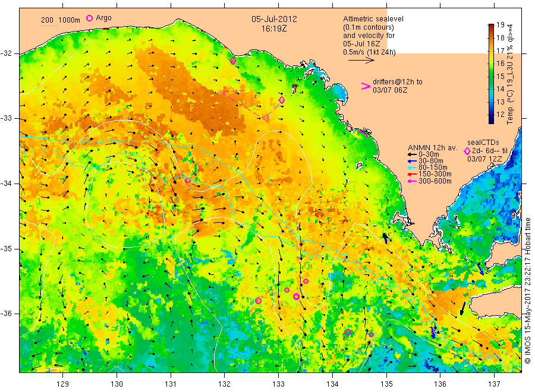Screen dimensions: 535x392
Task: Click the 150-300m depth label
Action: (x=435, y=175)
